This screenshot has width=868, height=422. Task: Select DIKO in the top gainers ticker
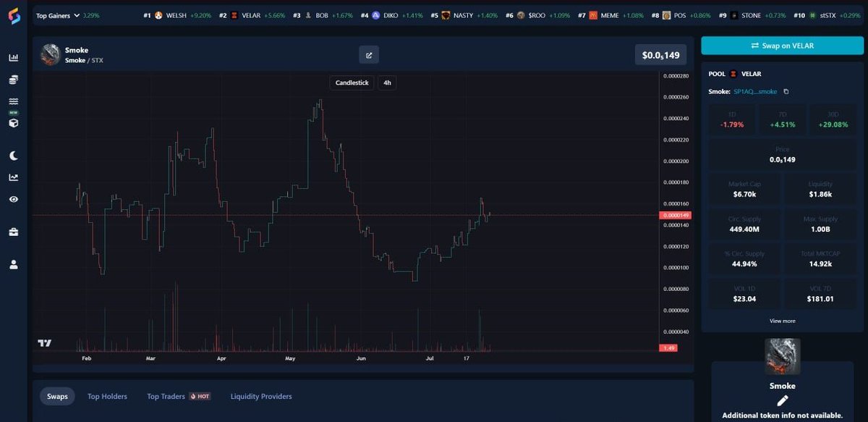391,15
